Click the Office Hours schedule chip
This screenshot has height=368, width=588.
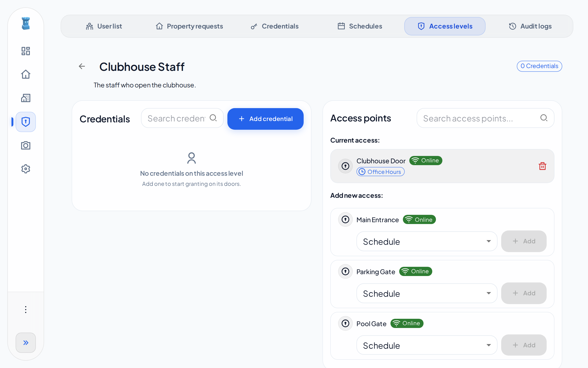[x=380, y=172]
